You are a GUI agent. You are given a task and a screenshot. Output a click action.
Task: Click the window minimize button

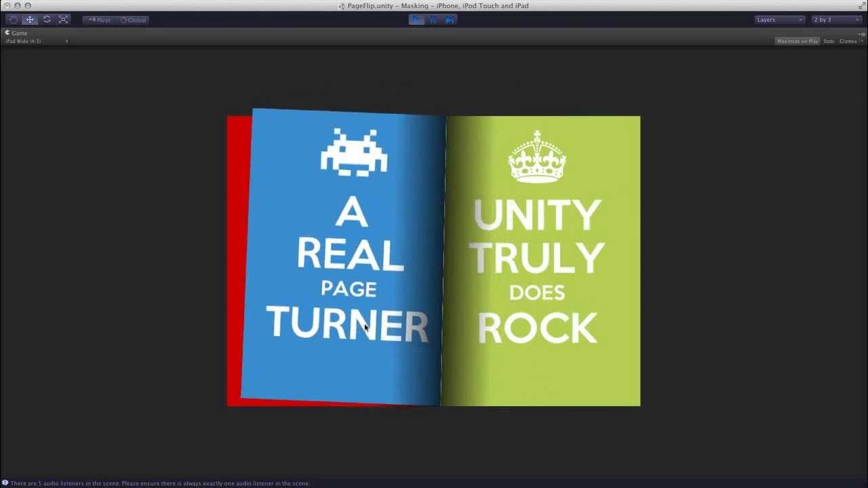tap(17, 5)
